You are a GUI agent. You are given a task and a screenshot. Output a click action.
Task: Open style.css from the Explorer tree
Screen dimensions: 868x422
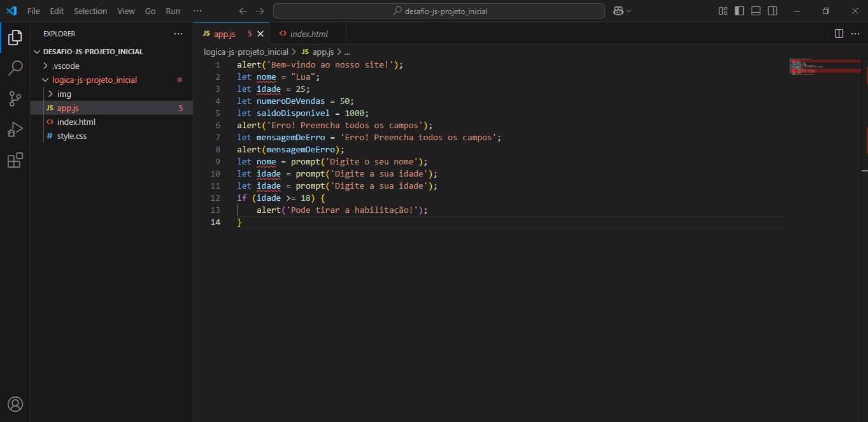coord(111,136)
